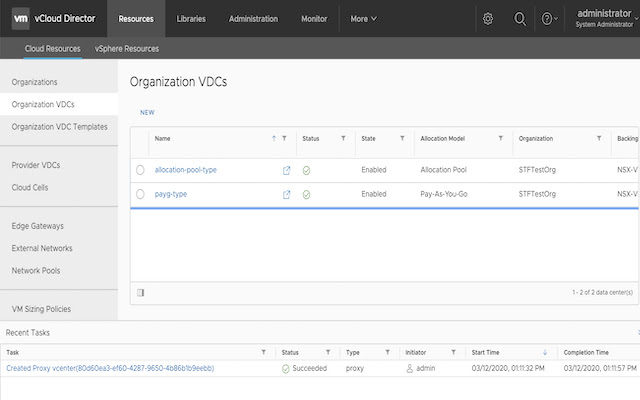Filter the Task column in Recent Tasks
This screenshot has width=640, height=400.
pyautogui.click(x=264, y=352)
